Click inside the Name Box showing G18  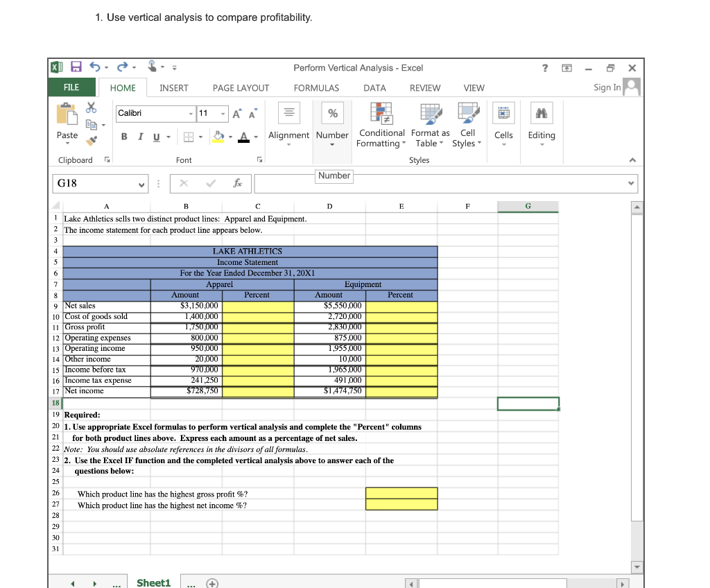[96, 183]
